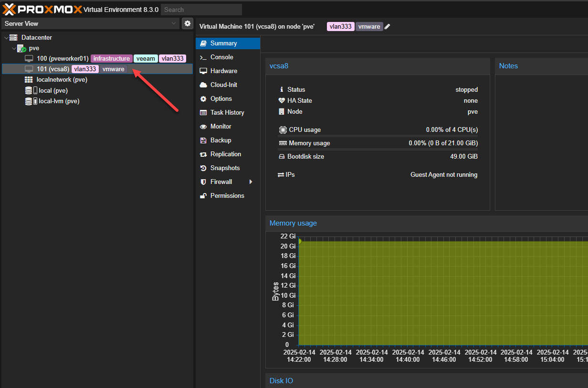Open the Console section
The image size is (588, 388).
click(228, 57)
